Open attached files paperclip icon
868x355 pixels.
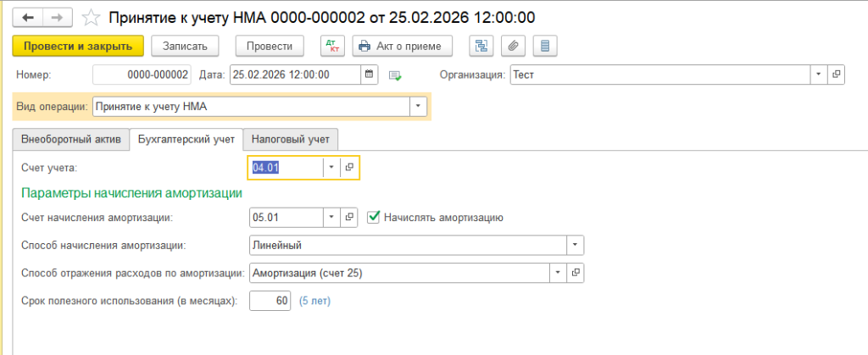click(x=513, y=46)
